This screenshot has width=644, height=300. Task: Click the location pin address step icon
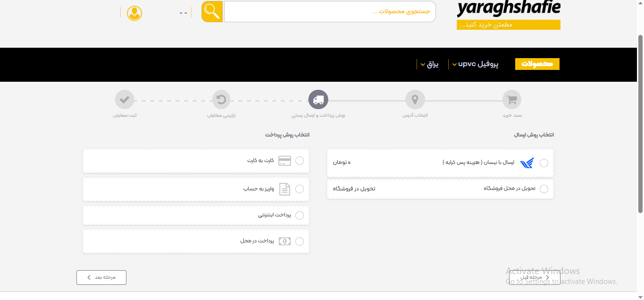(415, 99)
